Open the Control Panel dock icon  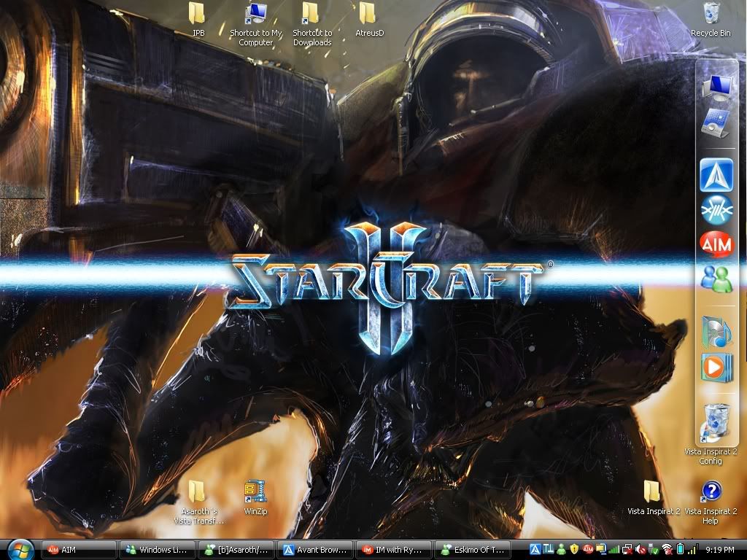coord(716,122)
